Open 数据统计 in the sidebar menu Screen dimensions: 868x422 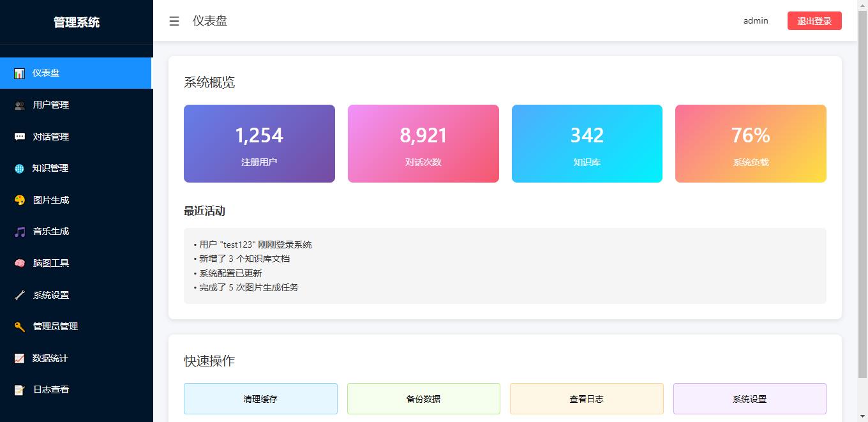click(x=50, y=358)
